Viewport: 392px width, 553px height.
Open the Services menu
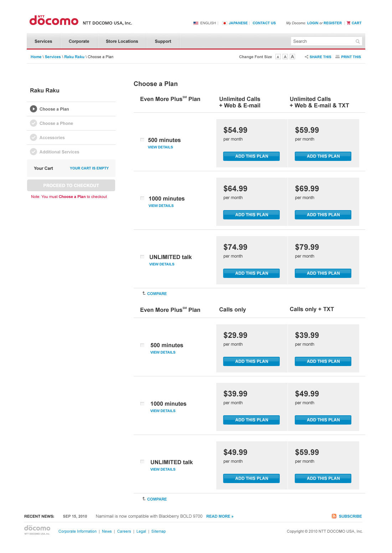click(x=43, y=41)
